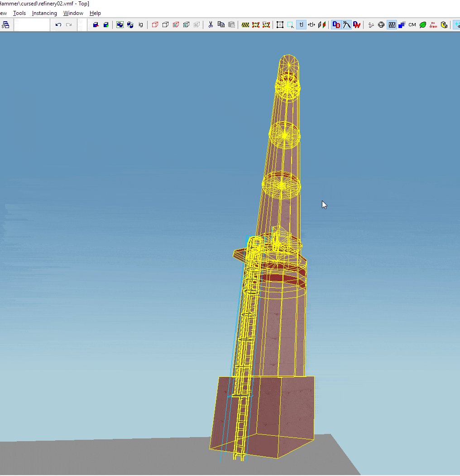The image size is (460, 476).
Task: Open the Tools menu
Action: point(19,13)
